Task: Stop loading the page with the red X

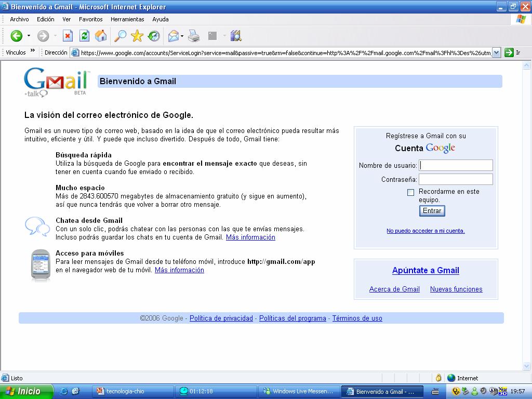Action: point(68,36)
